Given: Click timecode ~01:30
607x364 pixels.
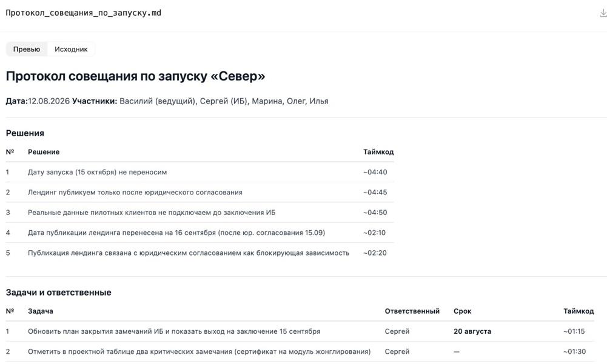Looking at the screenshot, I should click(x=574, y=352).
